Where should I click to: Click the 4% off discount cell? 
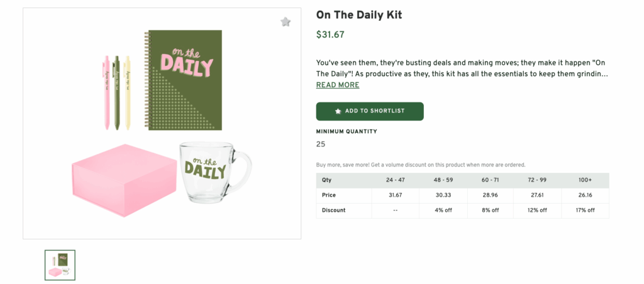click(x=443, y=210)
